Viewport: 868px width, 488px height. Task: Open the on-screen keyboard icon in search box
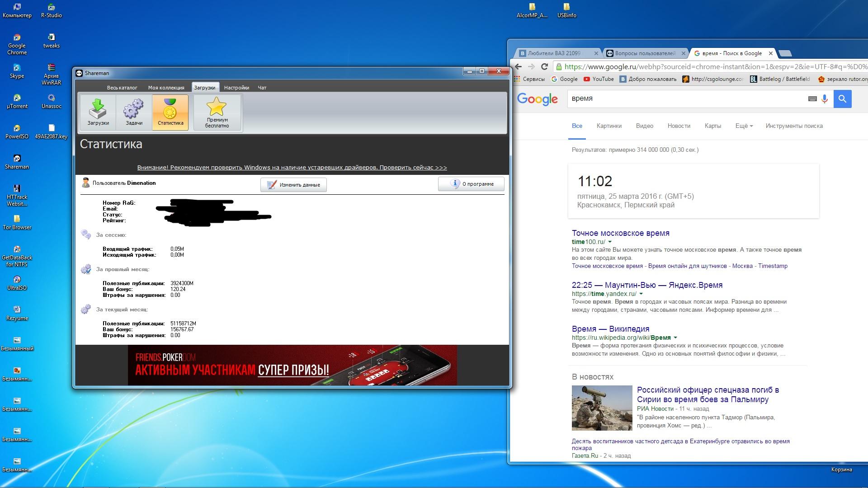click(x=812, y=99)
